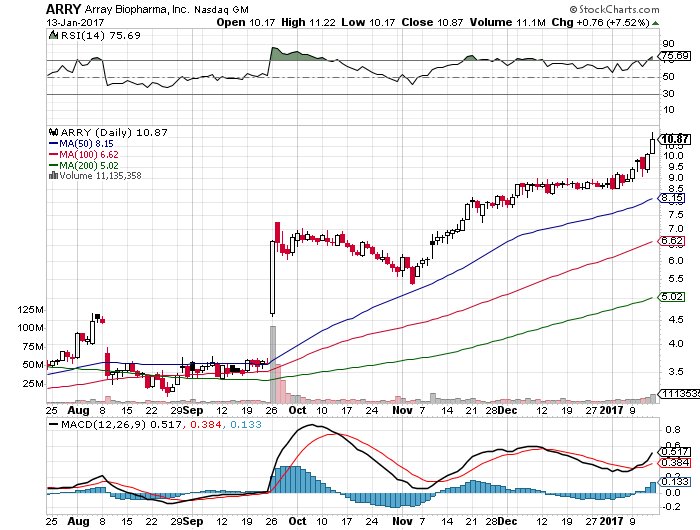Click the 90 level on the RSI axis
The image size is (700, 530).
(669, 44)
